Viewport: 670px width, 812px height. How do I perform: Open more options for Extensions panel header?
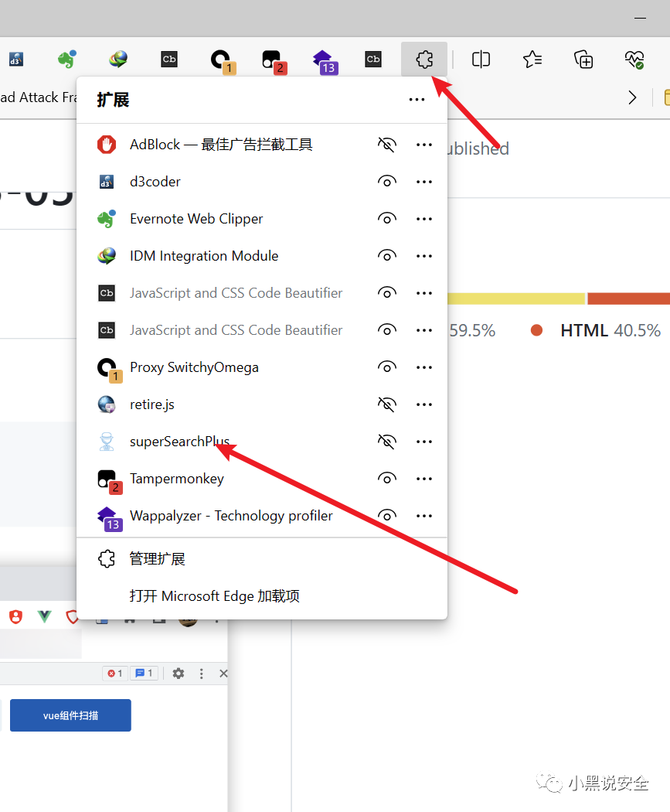pyautogui.click(x=417, y=100)
